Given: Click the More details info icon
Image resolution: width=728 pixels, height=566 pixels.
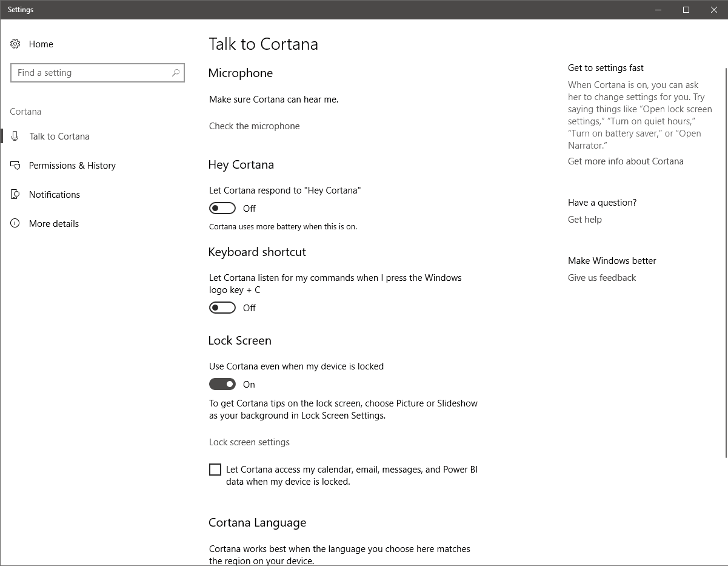Looking at the screenshot, I should click(15, 223).
